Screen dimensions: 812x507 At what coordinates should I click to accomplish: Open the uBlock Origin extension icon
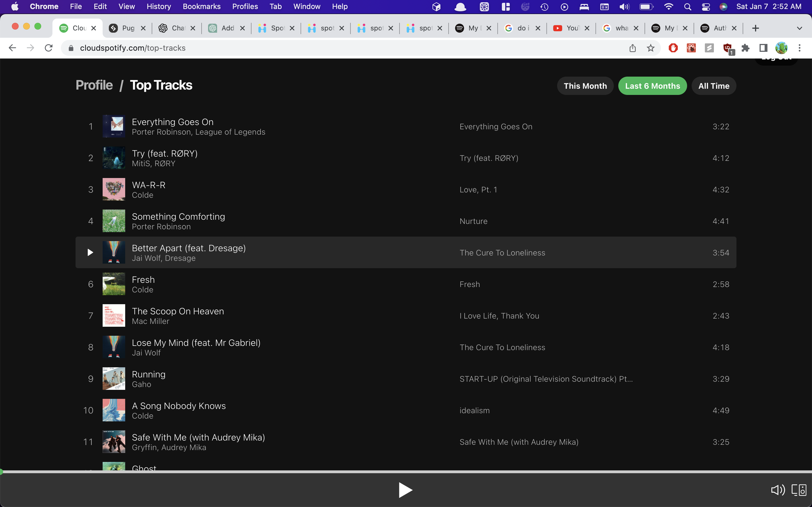click(727, 48)
